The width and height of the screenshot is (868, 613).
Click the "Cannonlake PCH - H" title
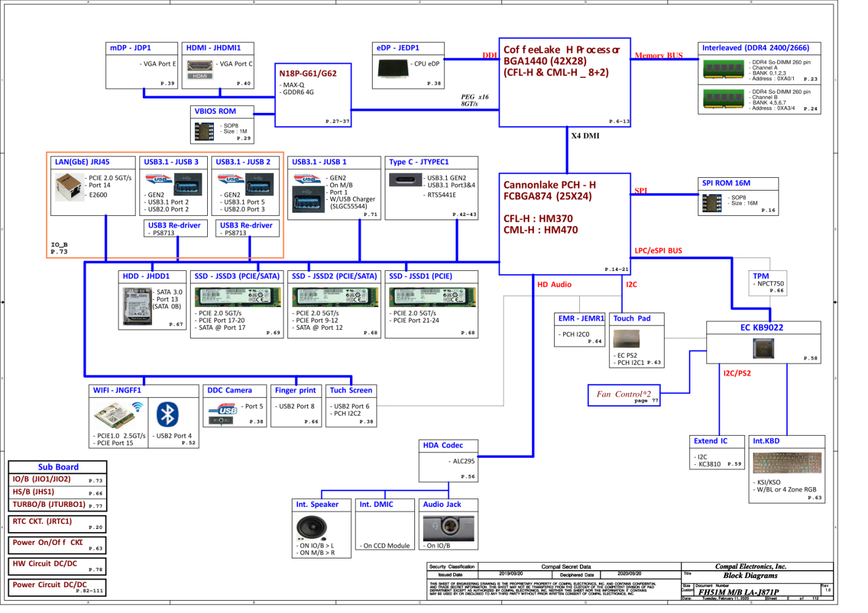549,185
